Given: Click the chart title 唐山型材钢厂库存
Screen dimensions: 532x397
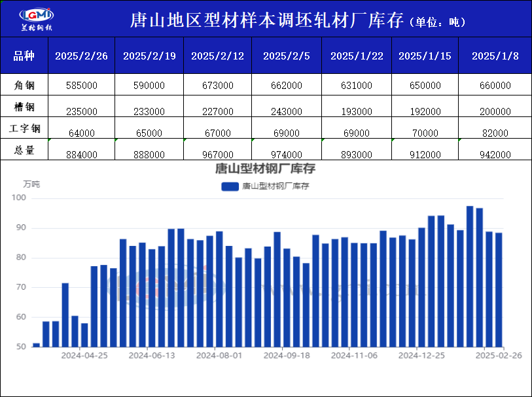Looking at the screenshot, I should pyautogui.click(x=266, y=169).
